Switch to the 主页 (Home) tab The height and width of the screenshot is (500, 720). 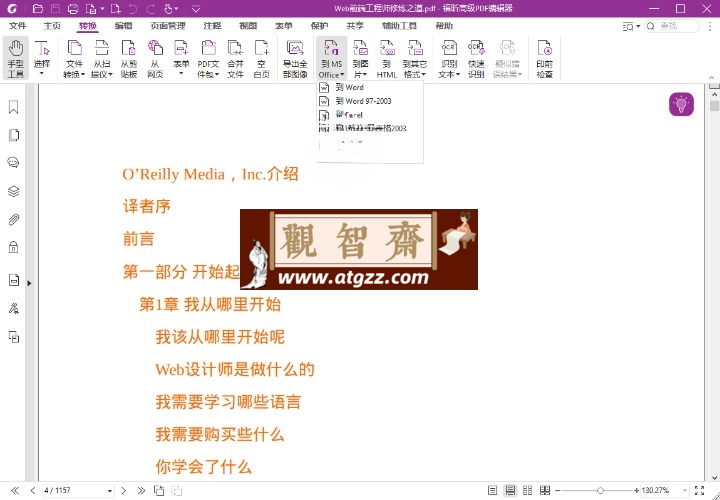click(52, 26)
